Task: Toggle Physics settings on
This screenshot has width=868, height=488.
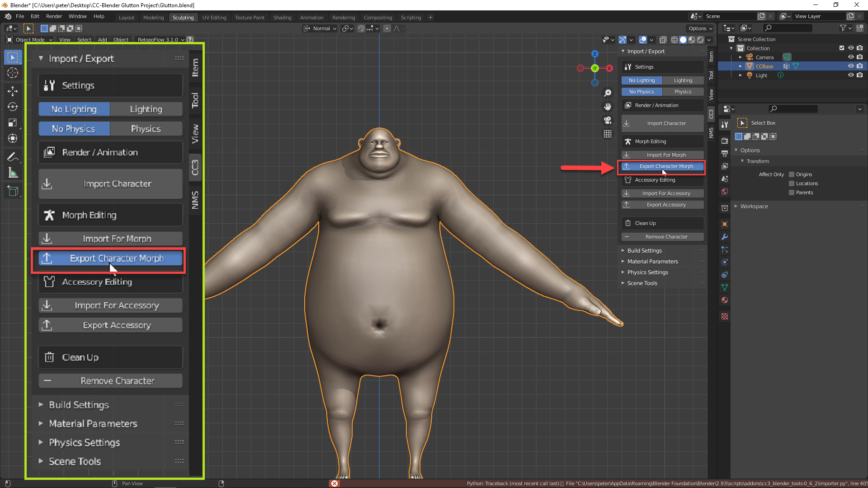Action: pyautogui.click(x=146, y=129)
